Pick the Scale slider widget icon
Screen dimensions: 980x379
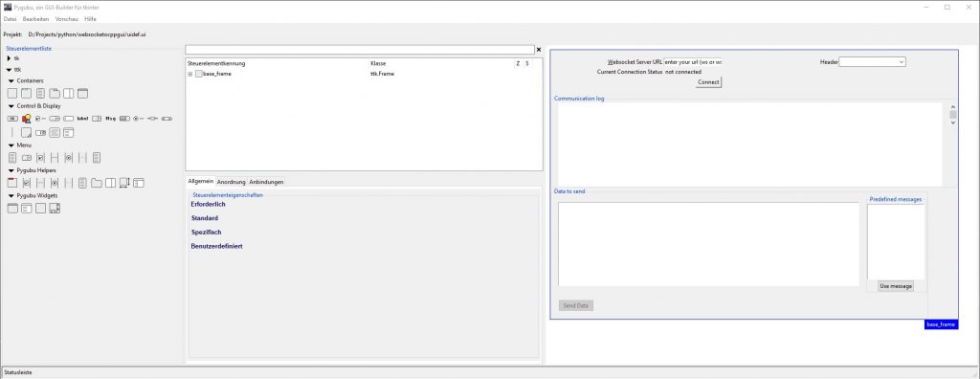(x=152, y=119)
